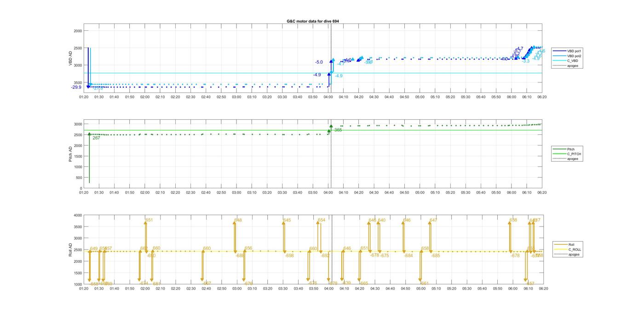Click the '647' roll label

[x=433, y=220]
